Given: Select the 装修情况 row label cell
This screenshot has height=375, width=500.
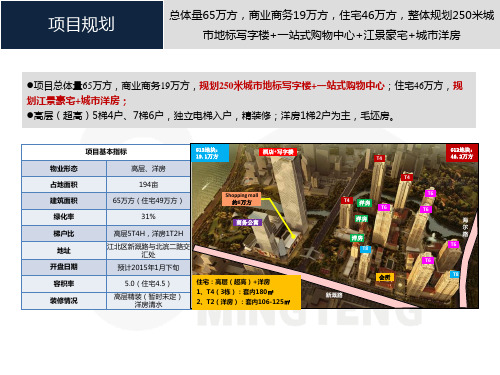Looking at the screenshot, I should click(x=64, y=301).
